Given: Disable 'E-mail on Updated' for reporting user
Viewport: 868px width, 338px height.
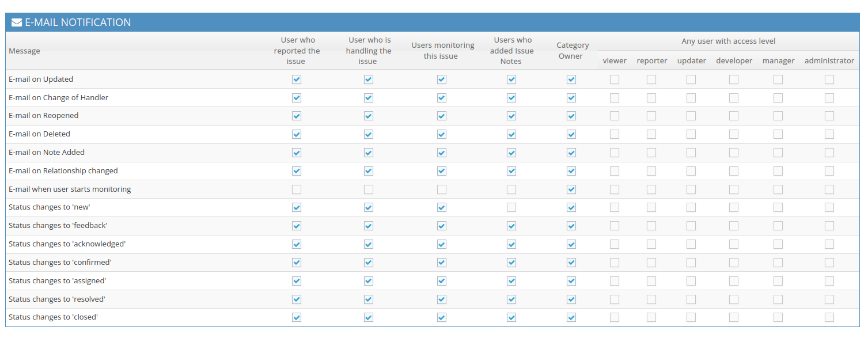Looking at the screenshot, I should click(297, 79).
